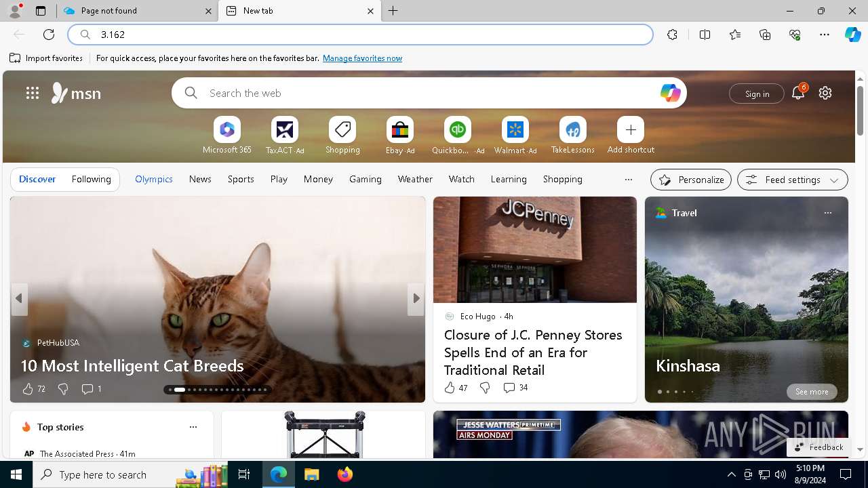Click the msn logo

click(76, 93)
